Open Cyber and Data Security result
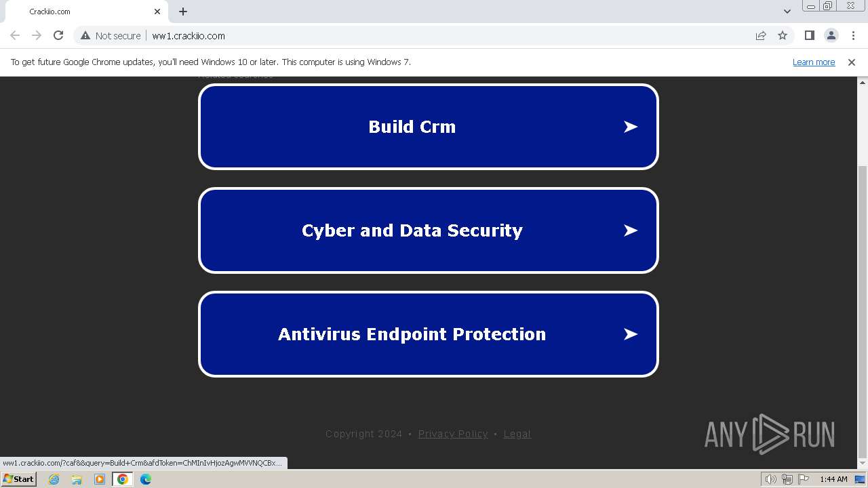868x488 pixels. point(429,230)
